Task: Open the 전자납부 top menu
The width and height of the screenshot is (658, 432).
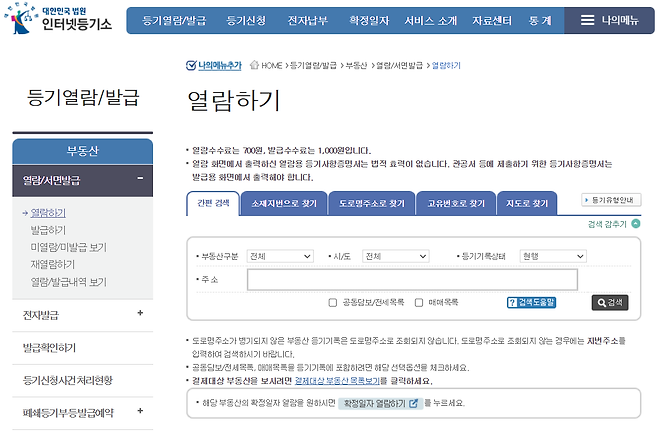Action: click(308, 21)
